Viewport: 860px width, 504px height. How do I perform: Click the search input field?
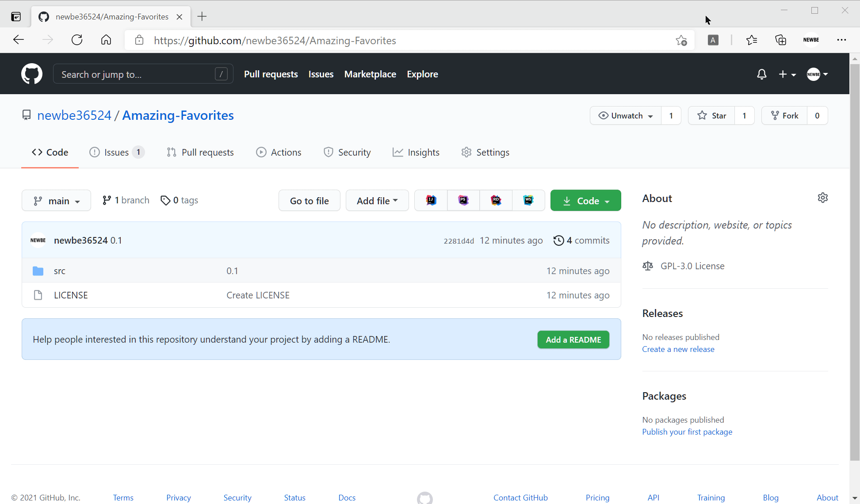point(141,74)
